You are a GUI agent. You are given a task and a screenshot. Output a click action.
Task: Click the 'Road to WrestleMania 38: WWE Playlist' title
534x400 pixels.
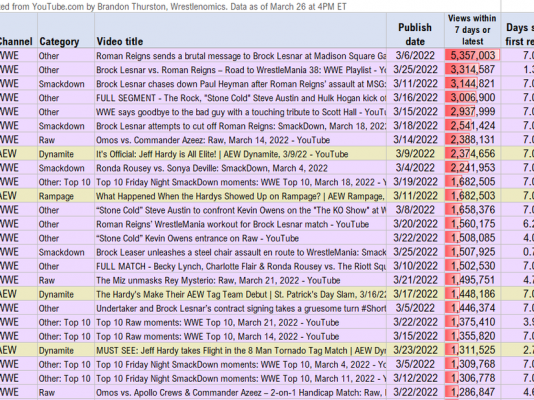(x=240, y=69)
